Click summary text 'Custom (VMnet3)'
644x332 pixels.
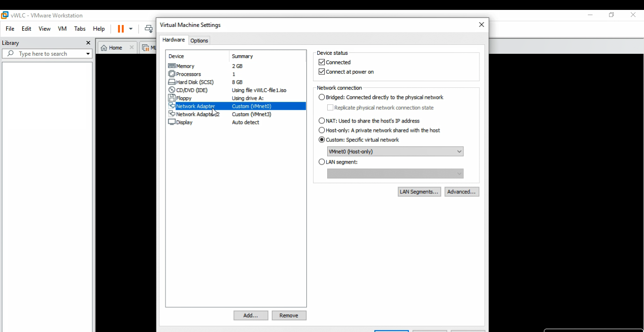251,114
